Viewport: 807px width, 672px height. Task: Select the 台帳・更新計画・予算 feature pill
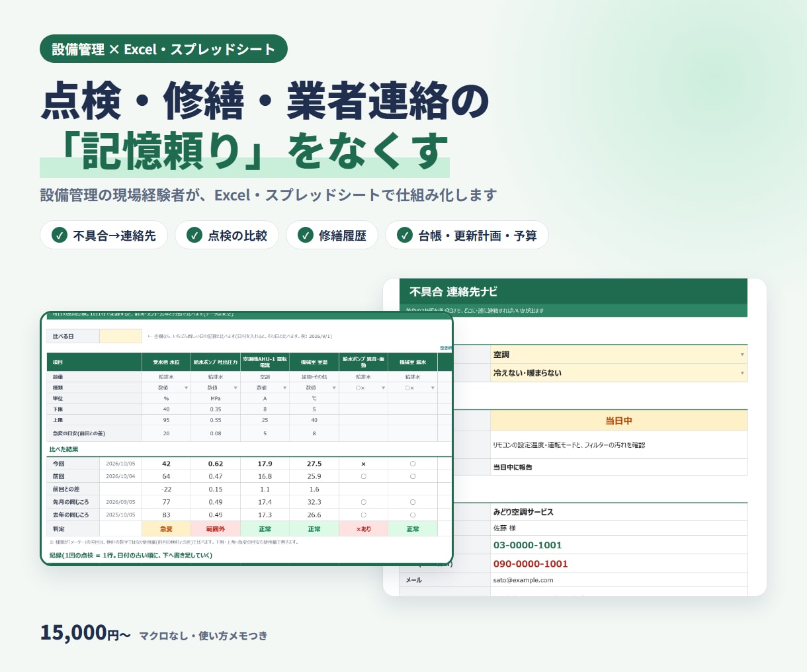(467, 235)
